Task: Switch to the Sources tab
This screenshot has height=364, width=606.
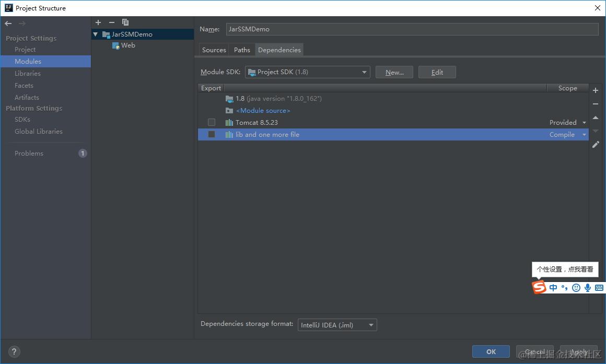Action: click(x=214, y=50)
